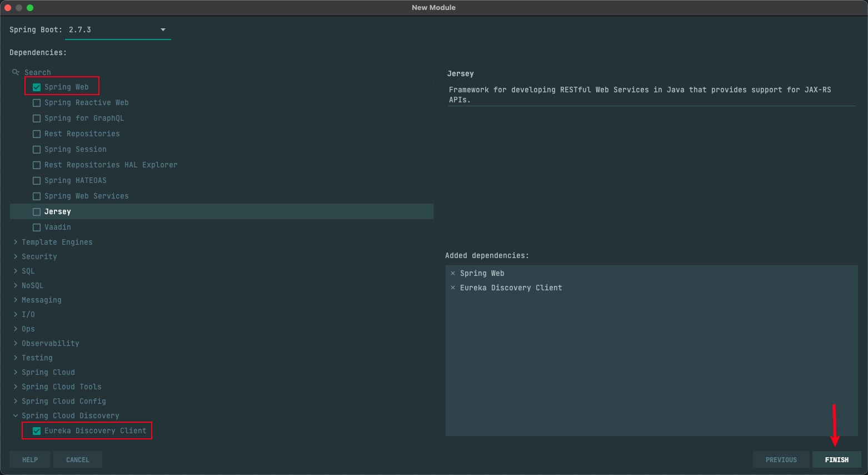Uncheck the Spring Web checkbox
This screenshot has height=475, width=868.
pyautogui.click(x=37, y=87)
